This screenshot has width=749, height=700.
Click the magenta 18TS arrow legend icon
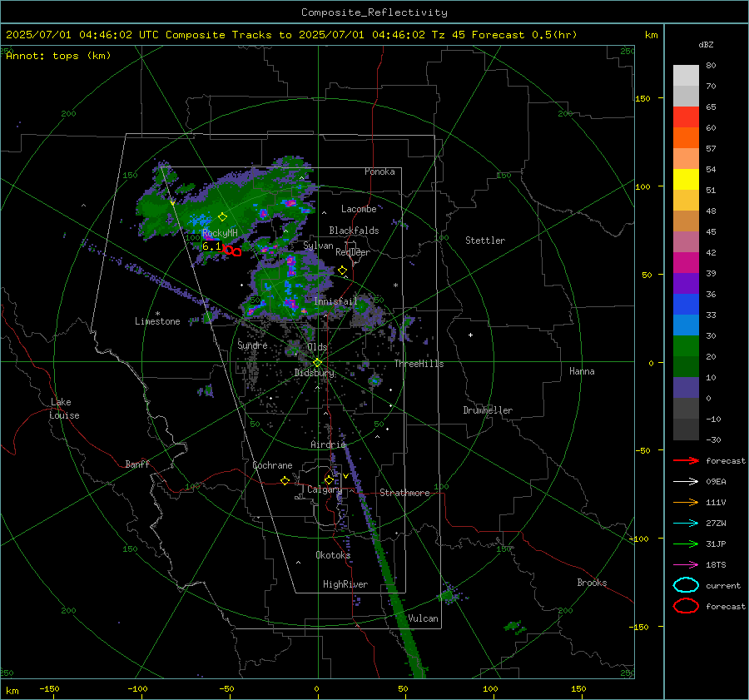pos(686,565)
